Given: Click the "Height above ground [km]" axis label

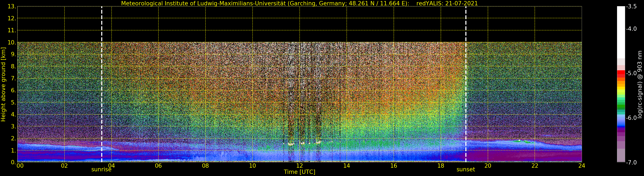Looking at the screenshot, I should [x=3, y=84].
